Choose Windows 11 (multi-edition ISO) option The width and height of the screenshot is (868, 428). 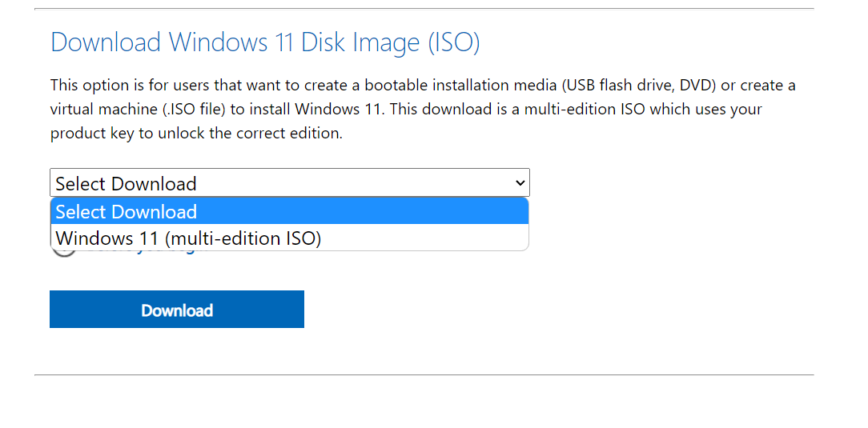[189, 238]
